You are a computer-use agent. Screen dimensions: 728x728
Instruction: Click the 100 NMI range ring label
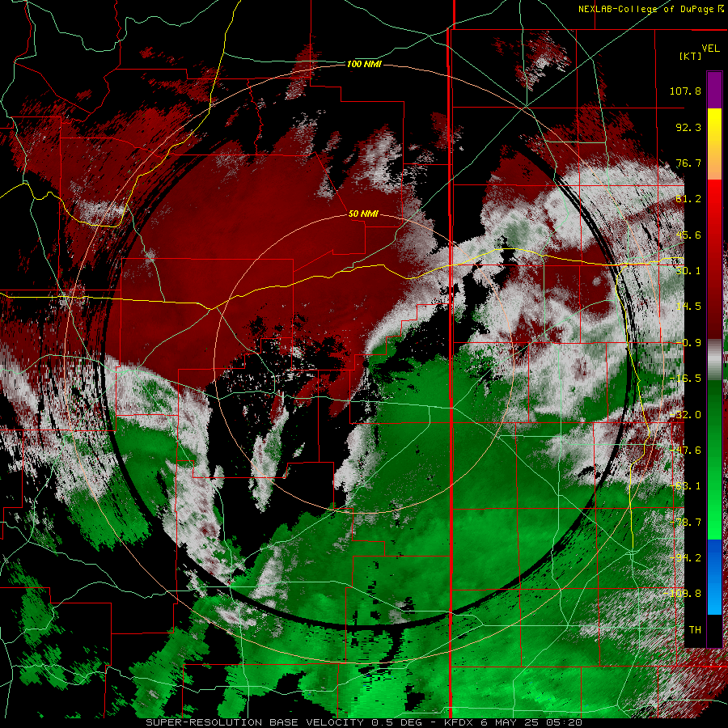(x=365, y=64)
